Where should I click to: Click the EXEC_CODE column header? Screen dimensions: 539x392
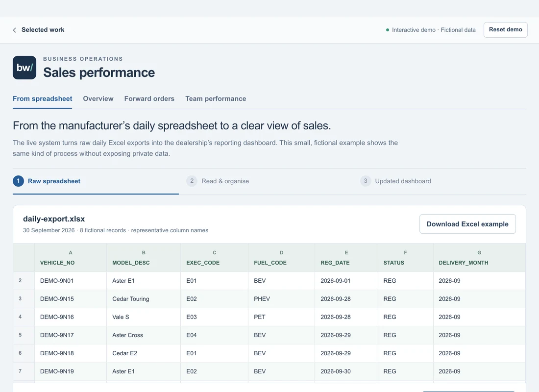tap(215, 258)
